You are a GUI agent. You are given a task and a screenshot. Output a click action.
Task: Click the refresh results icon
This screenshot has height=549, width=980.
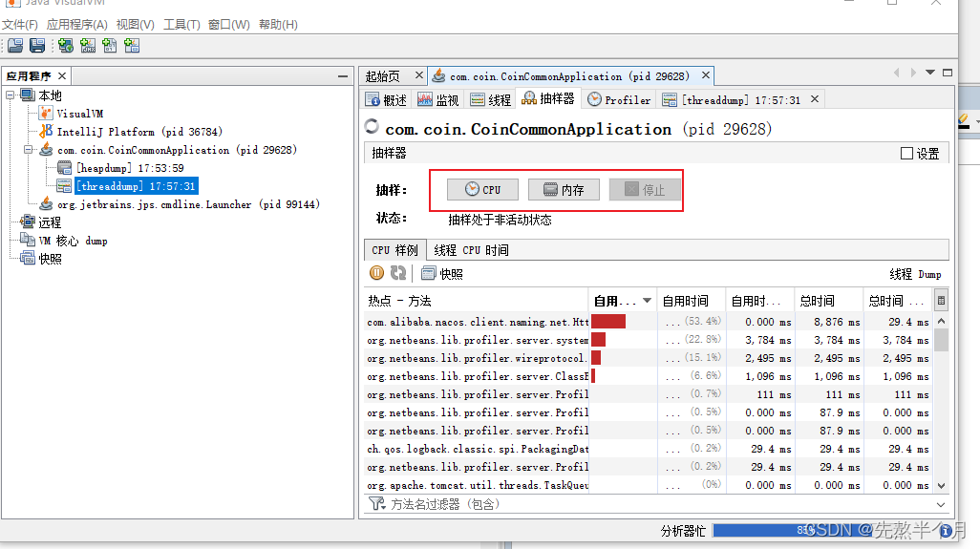click(398, 273)
